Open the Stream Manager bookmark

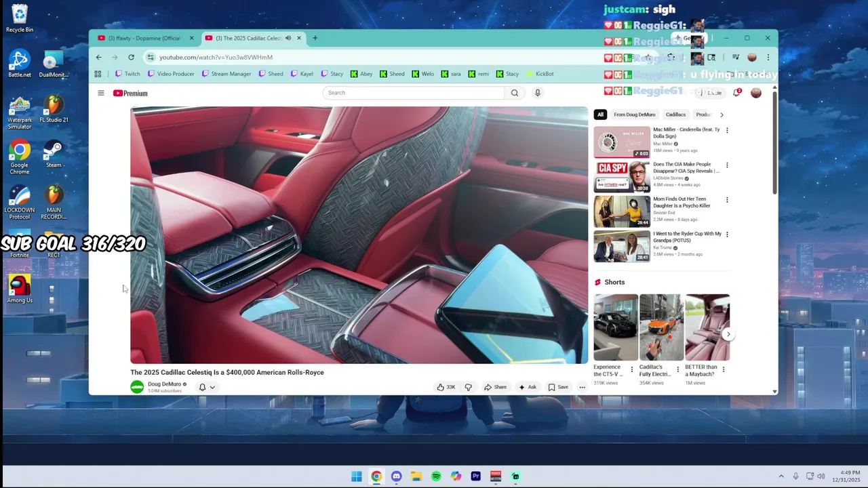[226, 74]
